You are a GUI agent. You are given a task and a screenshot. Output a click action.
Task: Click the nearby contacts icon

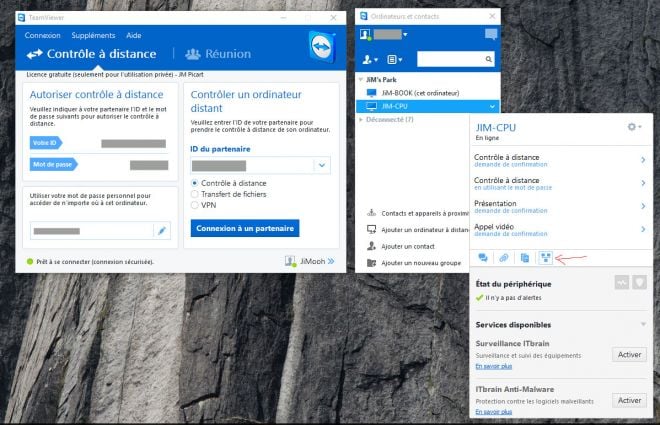tap(371, 213)
